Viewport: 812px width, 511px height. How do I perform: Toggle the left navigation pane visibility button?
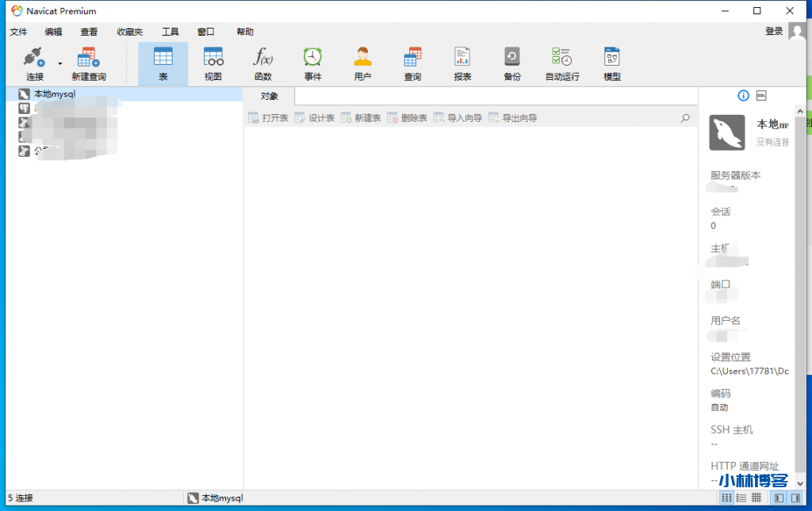(779, 498)
